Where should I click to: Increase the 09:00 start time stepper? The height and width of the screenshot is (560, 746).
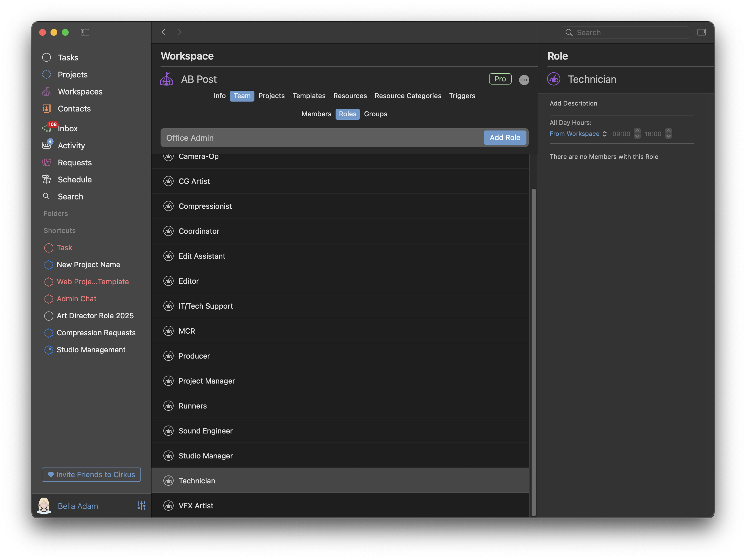[x=637, y=131]
